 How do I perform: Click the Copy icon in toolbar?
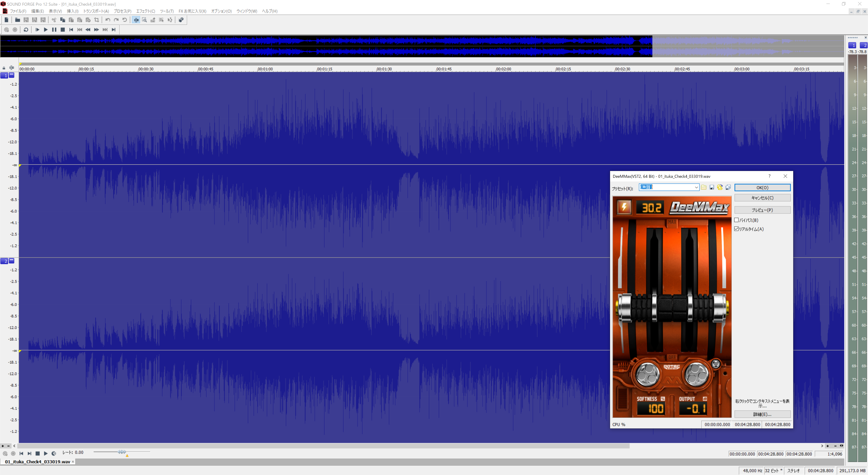click(x=62, y=20)
